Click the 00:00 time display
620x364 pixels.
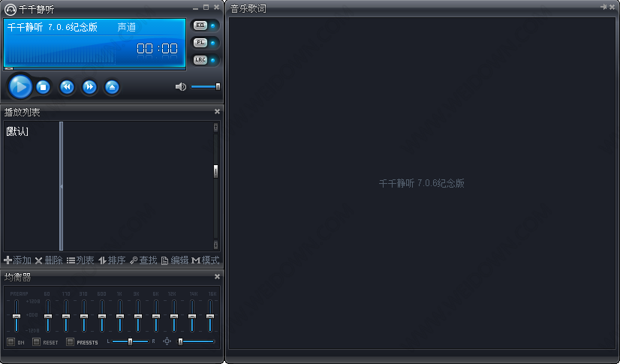click(x=157, y=49)
